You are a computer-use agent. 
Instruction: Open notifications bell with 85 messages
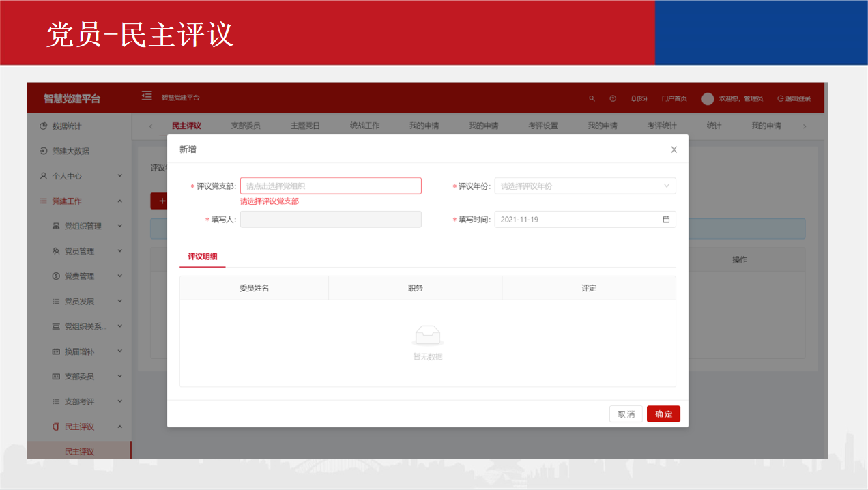point(639,99)
